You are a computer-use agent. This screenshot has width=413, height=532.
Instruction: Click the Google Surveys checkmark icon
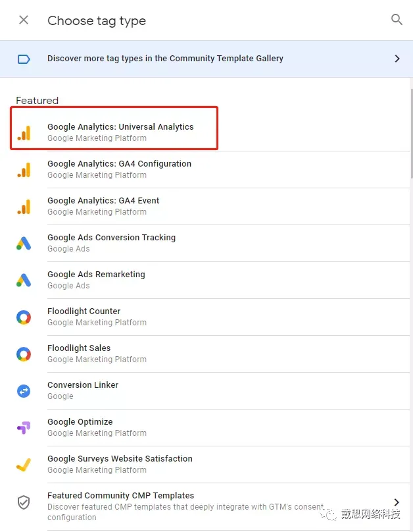(x=24, y=465)
